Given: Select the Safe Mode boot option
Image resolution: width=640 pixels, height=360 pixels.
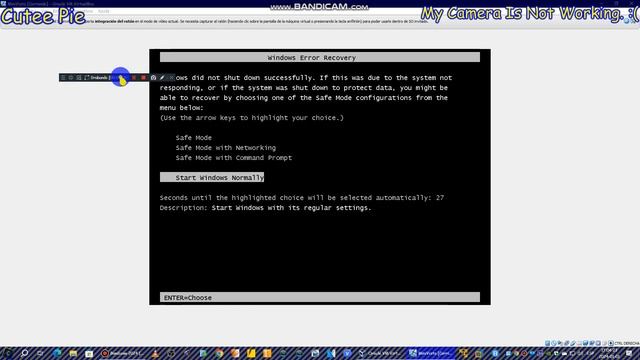Looking at the screenshot, I should tap(193, 138).
